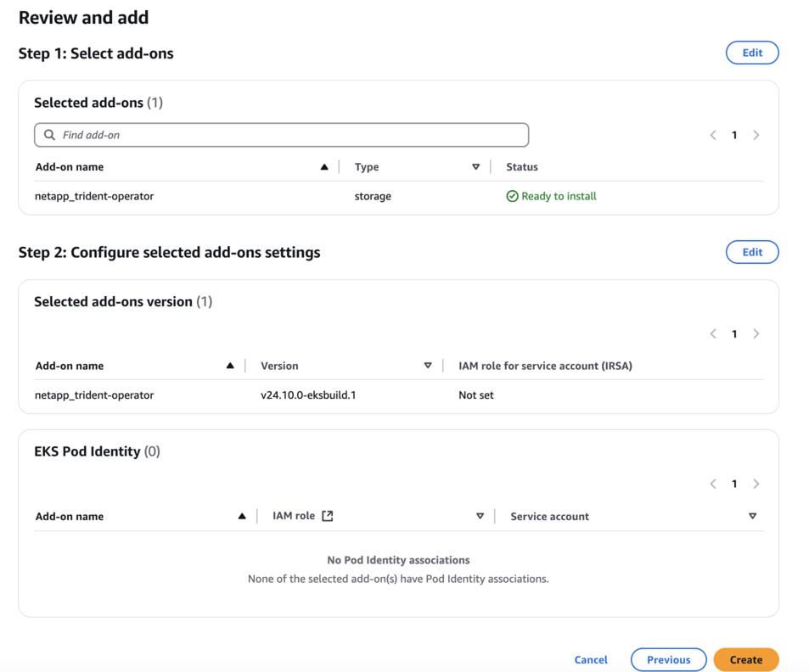809x672 pixels.
Task: Go to previous page in Selected add-ons
Action: click(x=713, y=135)
